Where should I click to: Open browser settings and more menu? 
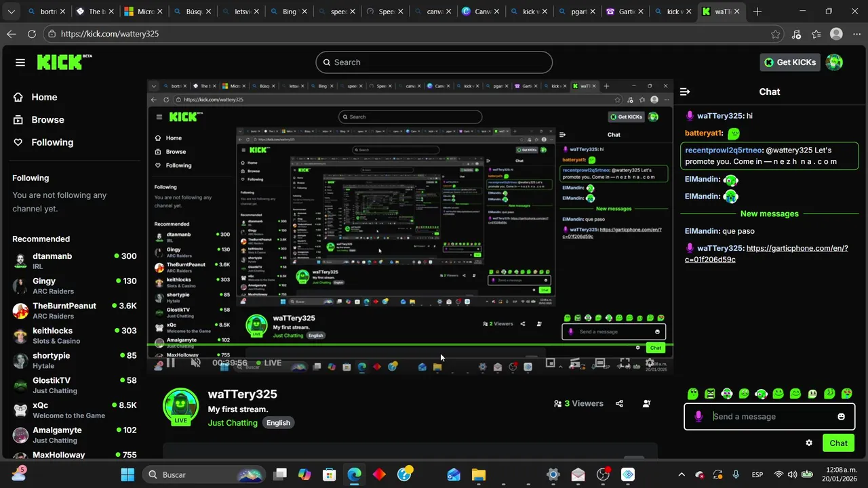(x=856, y=34)
